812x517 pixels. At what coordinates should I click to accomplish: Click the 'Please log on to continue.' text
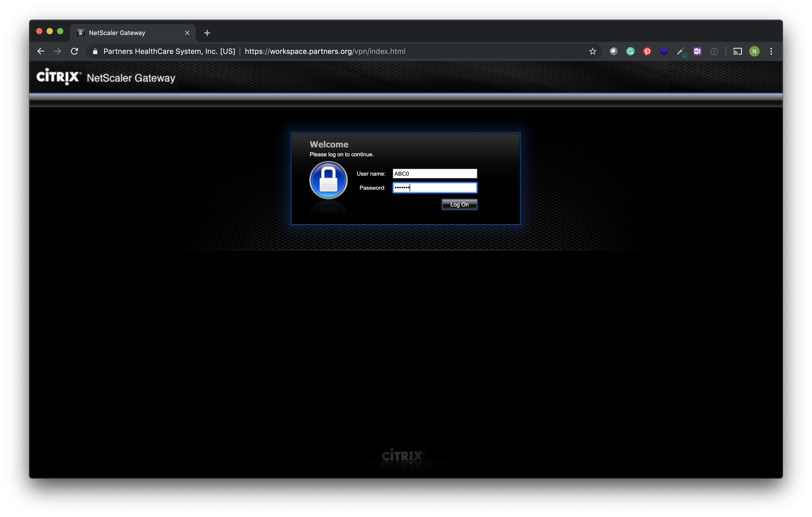(341, 154)
